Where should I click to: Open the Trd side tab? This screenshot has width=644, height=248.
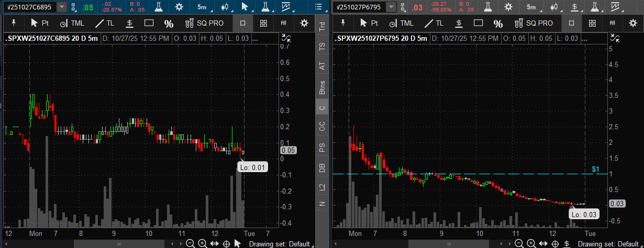[321, 27]
